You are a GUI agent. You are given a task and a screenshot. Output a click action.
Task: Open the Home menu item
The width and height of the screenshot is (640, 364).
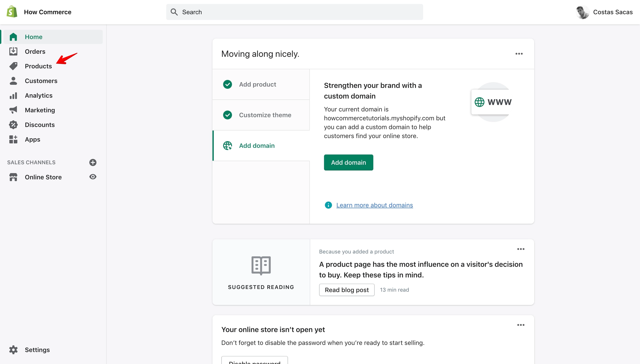53,37
